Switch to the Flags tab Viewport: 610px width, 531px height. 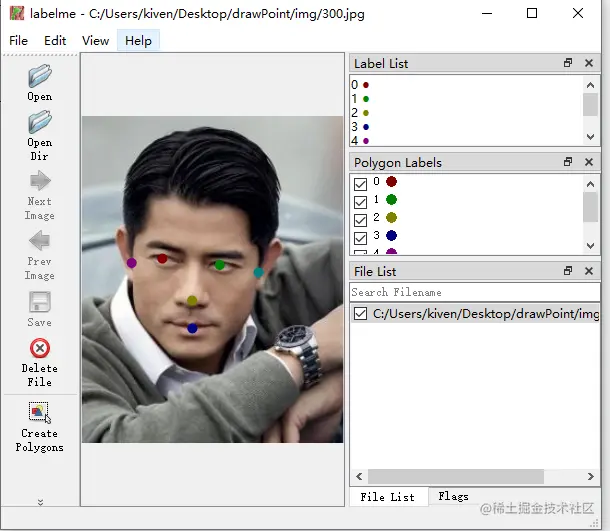[453, 496]
